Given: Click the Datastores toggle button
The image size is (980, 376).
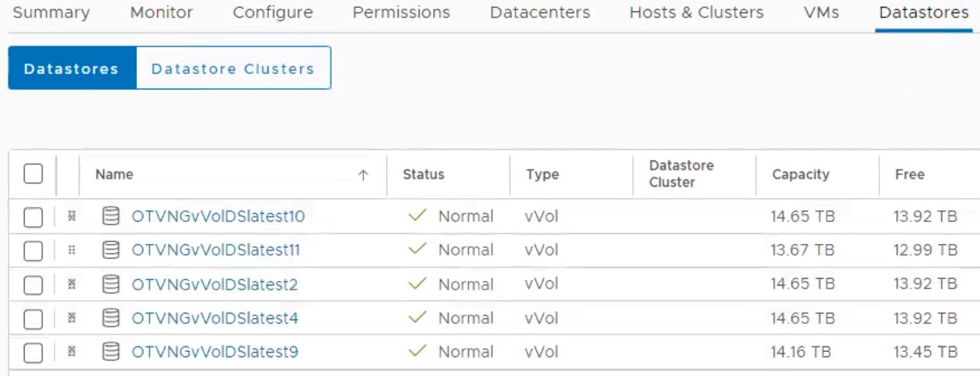Looking at the screenshot, I should [x=72, y=69].
